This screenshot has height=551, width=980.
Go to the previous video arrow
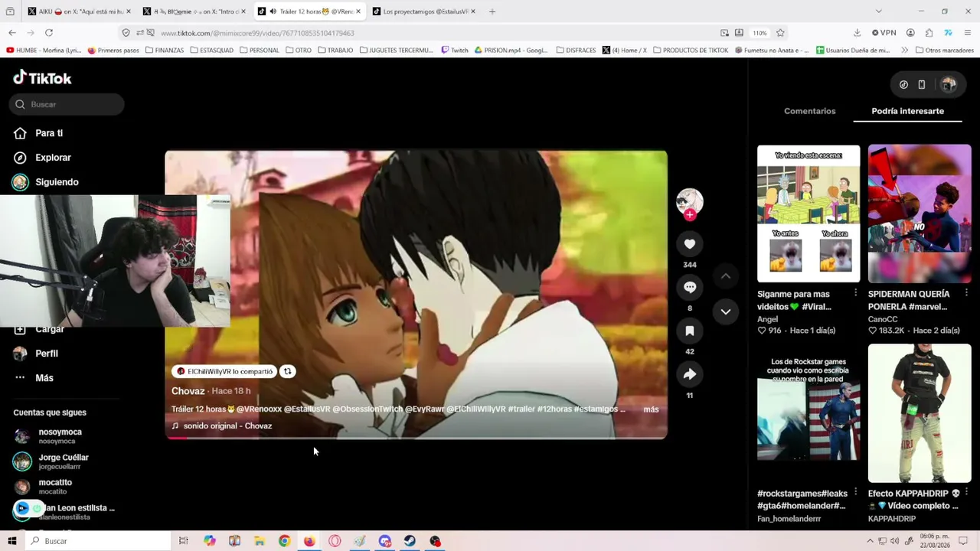725,275
